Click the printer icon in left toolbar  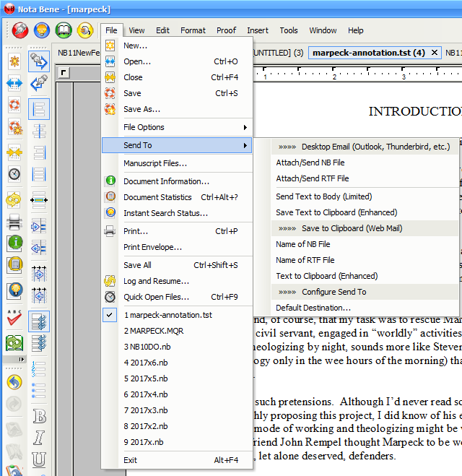pos(14,223)
